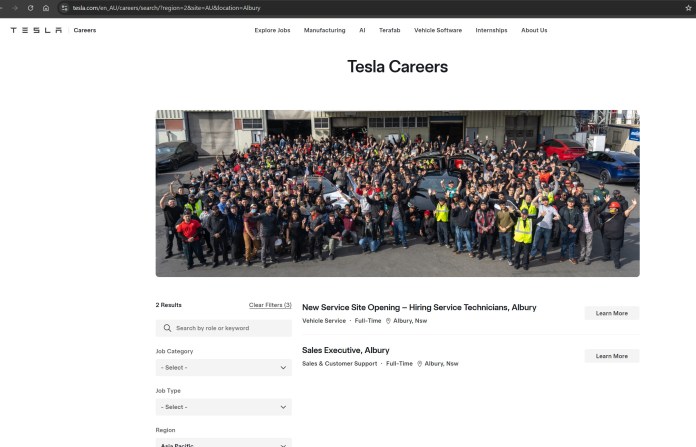Focus the Search by role or keyword field
696x447 pixels.
click(x=224, y=328)
